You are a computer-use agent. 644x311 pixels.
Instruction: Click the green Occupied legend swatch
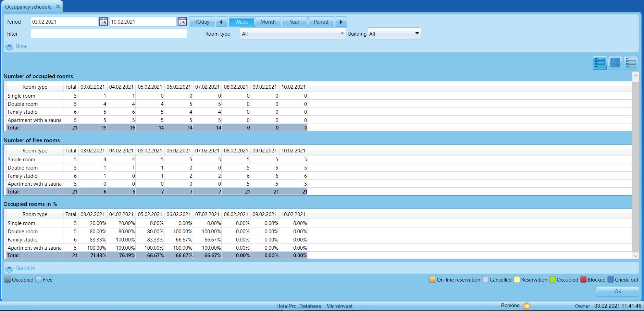pyautogui.click(x=553, y=279)
